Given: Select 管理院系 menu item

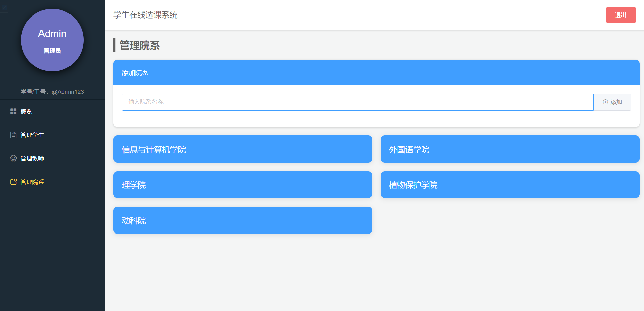Looking at the screenshot, I should pyautogui.click(x=52, y=182).
